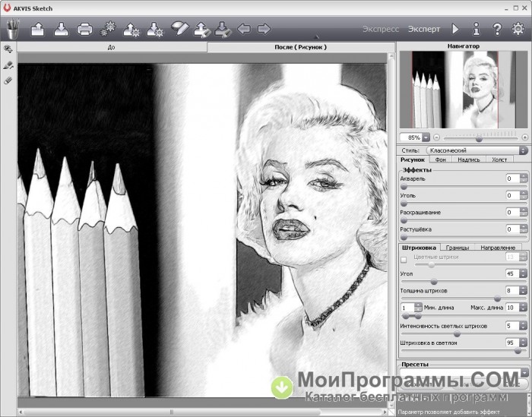Enable the Цветные штрихи checkbox
Image resolution: width=532 pixels, height=417 pixels.
click(x=404, y=260)
